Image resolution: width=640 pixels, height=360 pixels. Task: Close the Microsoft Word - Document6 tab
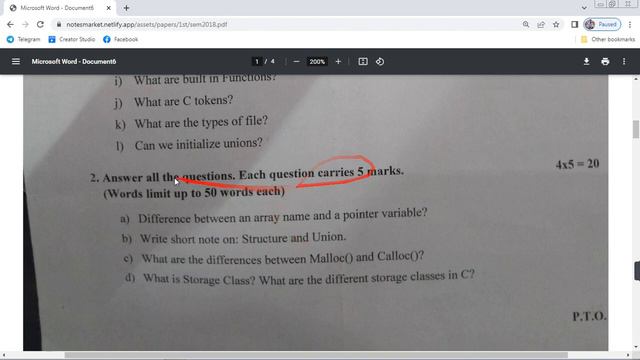[109, 8]
